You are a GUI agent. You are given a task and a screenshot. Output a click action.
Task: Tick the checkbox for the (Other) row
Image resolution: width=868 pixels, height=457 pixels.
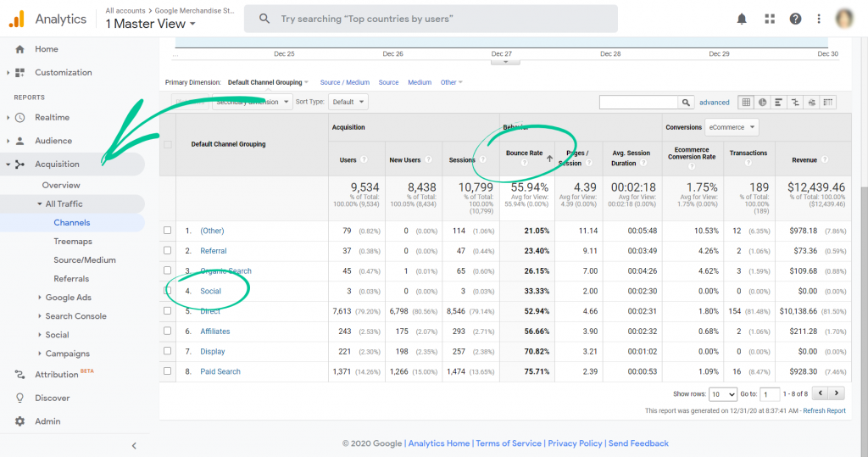pyautogui.click(x=167, y=231)
